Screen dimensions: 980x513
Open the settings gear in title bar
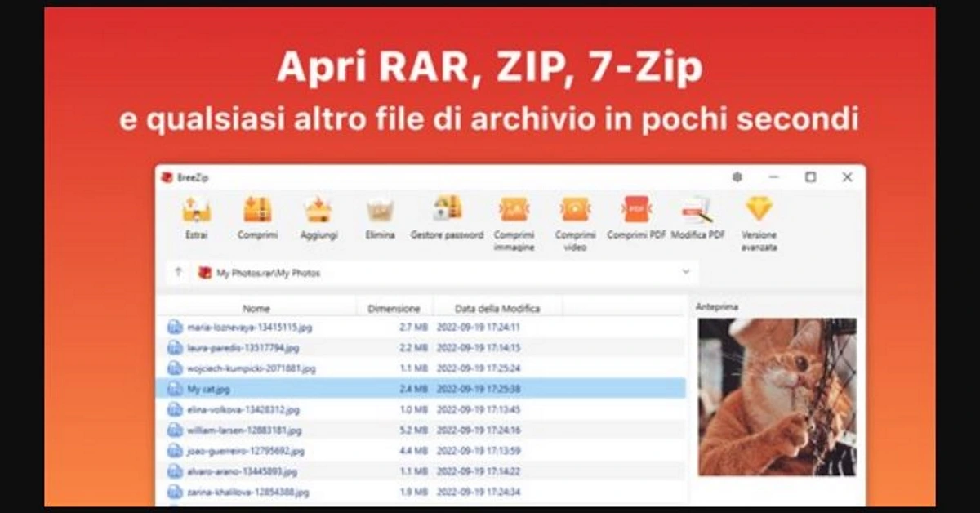737,177
